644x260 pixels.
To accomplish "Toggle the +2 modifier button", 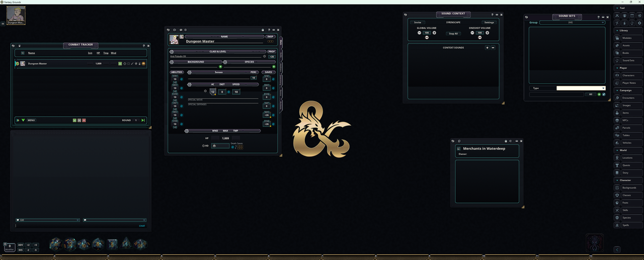I will coord(28,245).
